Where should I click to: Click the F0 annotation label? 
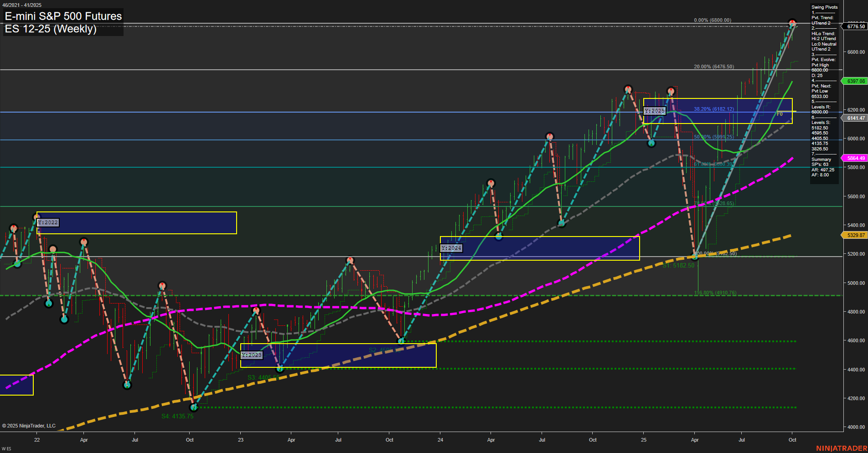click(780, 114)
